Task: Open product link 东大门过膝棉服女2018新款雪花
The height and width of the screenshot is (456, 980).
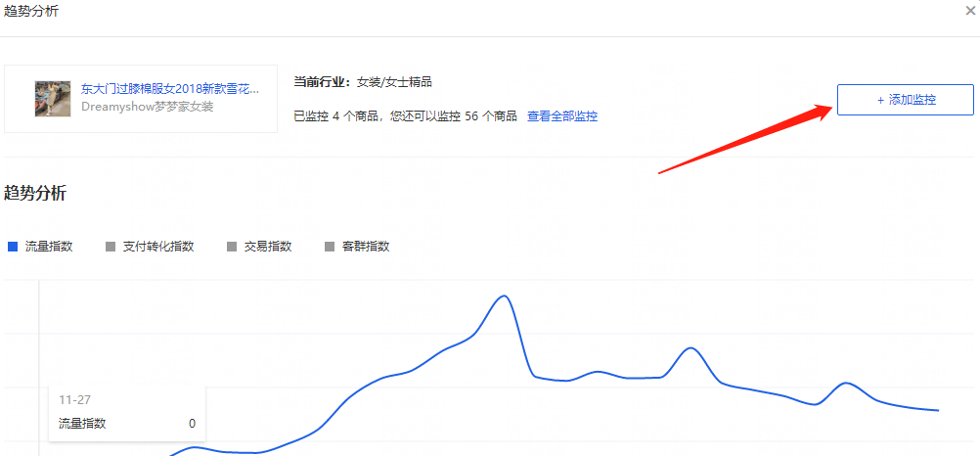Action: [170, 89]
